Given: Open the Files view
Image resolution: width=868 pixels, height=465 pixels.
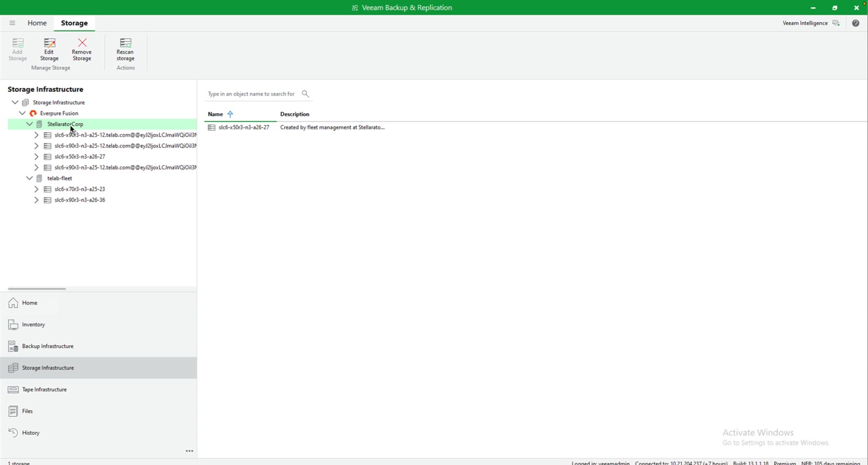Looking at the screenshot, I should 98,411.
